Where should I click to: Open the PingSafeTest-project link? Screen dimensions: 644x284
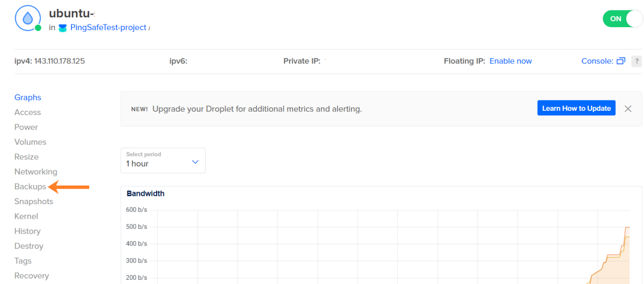(x=108, y=28)
